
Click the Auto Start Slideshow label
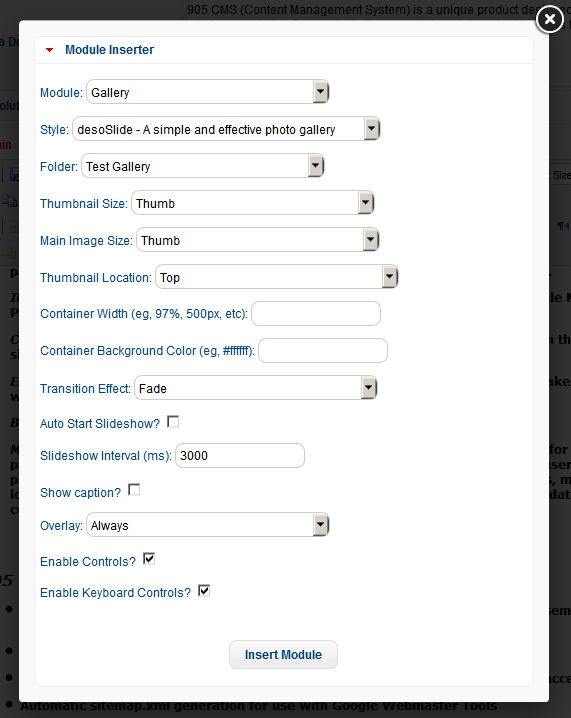click(100, 424)
